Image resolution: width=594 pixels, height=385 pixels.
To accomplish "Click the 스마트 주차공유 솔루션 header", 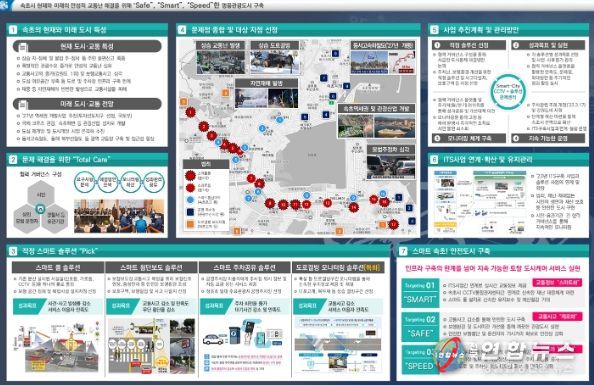I will click(x=244, y=268).
